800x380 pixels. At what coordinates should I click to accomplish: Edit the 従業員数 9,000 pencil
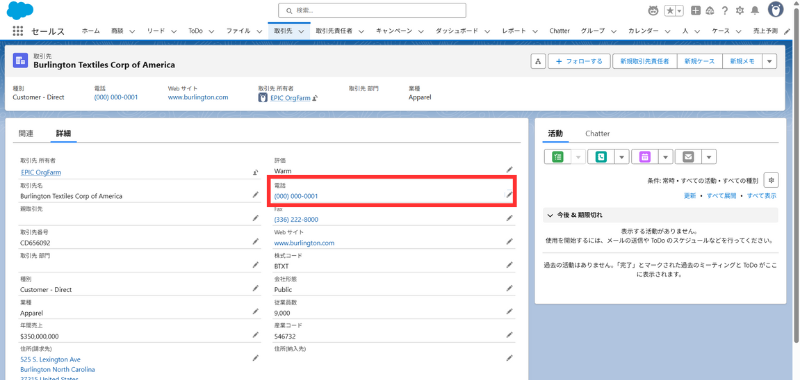pos(509,311)
